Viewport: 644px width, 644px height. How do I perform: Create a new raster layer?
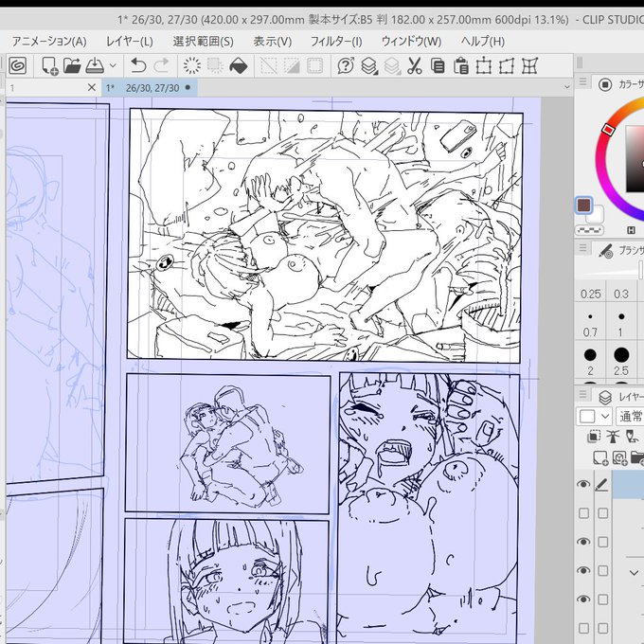coord(600,457)
